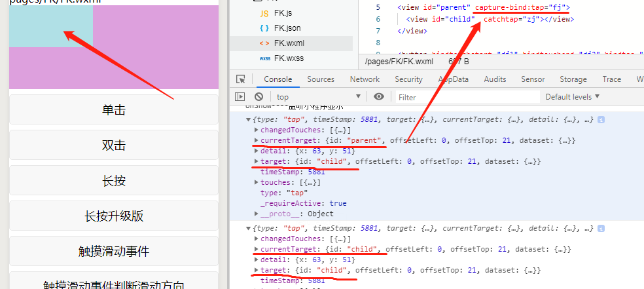Switch to the Network tab
644x289 pixels.
tap(365, 79)
